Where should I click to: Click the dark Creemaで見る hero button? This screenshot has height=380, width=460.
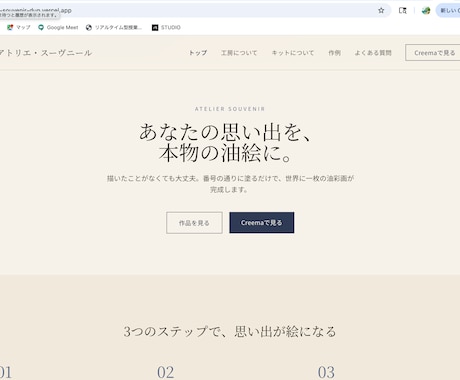click(262, 223)
